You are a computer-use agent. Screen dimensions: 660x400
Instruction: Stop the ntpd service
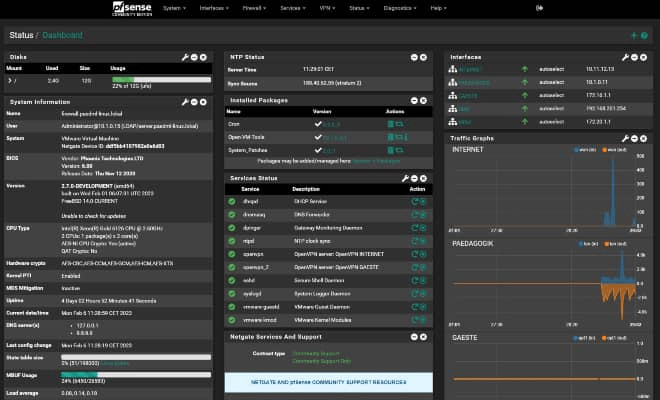click(x=423, y=241)
